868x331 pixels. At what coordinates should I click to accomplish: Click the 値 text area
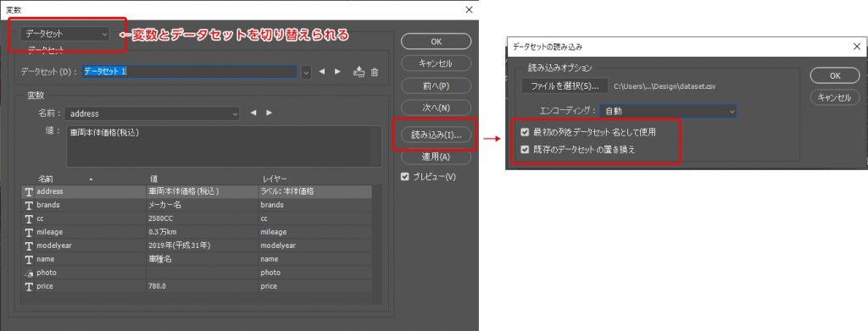coord(224,146)
